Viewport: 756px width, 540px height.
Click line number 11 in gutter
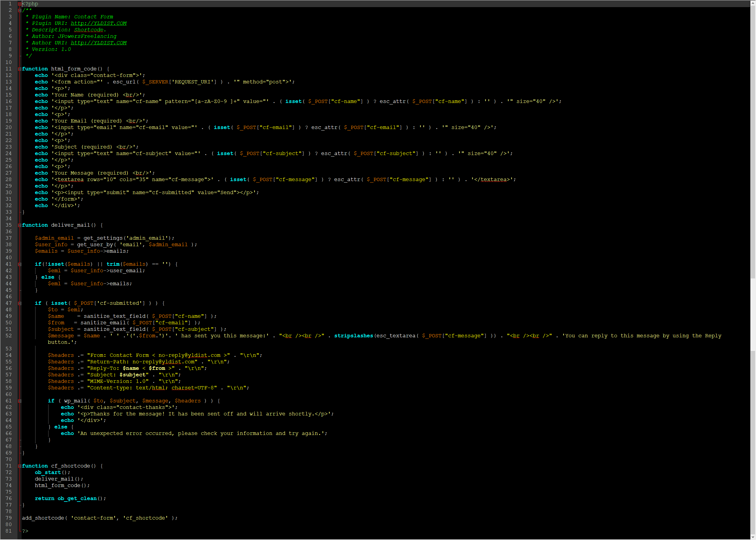[x=9, y=69]
